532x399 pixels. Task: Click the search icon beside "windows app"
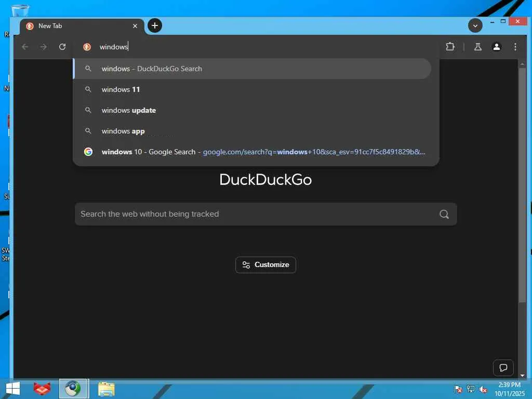coord(88,131)
